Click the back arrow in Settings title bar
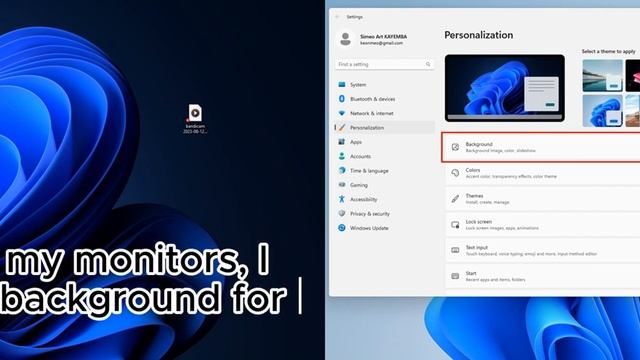 point(338,17)
